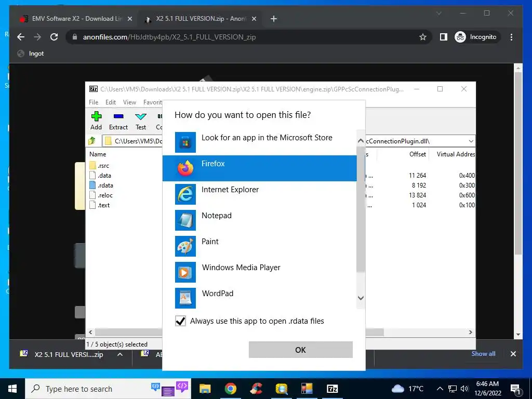
Task: Click the Add button in 7-Zip toolbar
Action: pos(96,121)
